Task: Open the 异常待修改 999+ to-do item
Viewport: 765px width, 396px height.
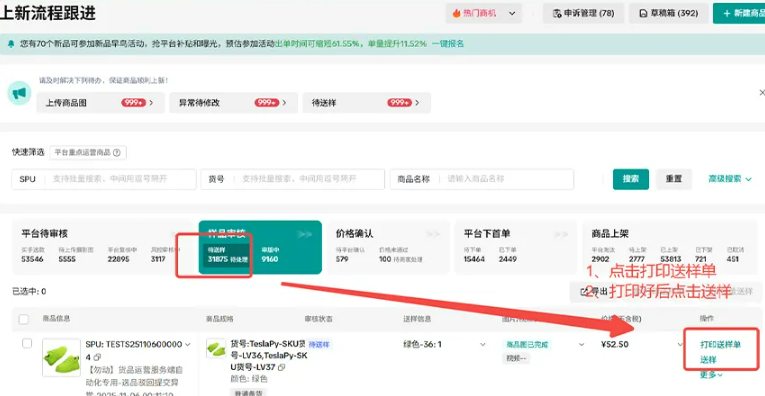Action: [x=233, y=103]
